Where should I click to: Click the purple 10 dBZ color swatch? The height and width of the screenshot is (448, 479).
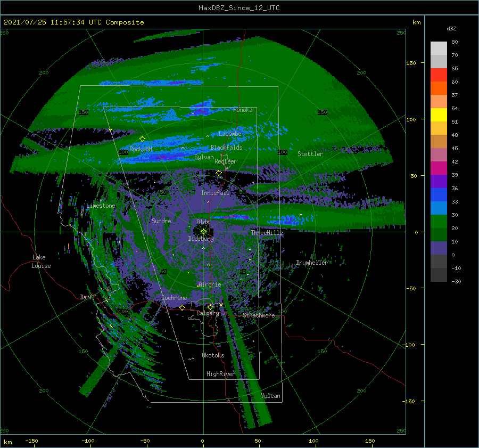[x=439, y=248]
